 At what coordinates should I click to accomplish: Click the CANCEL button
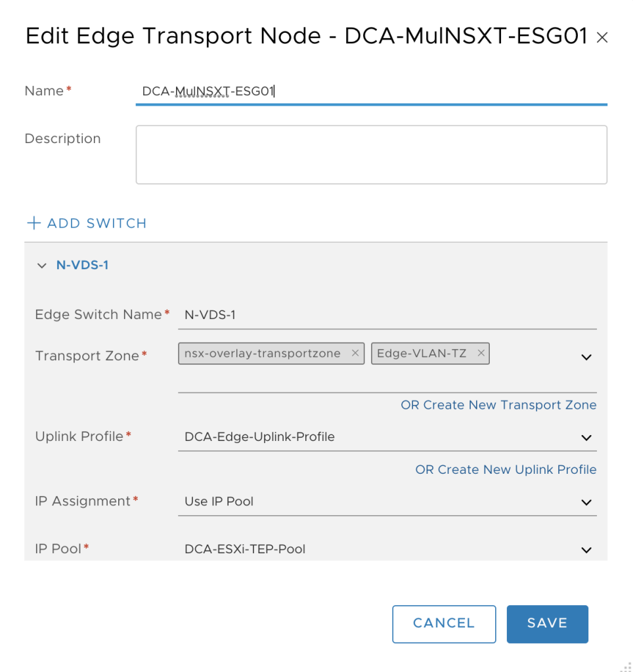point(444,624)
